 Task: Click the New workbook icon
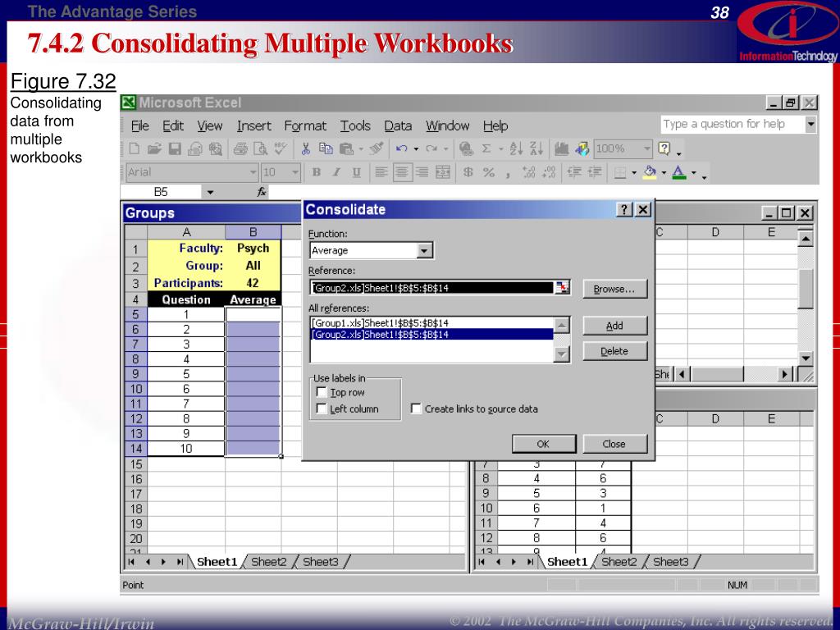[x=135, y=149]
